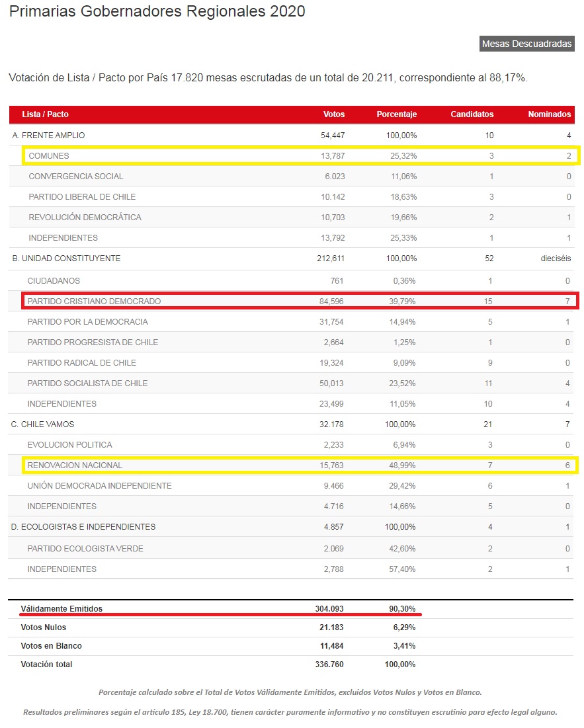Viewport: 584px width, 728px height.
Task: Click the Primarias Gobernadores Regionales 2020 heading
Action: [157, 12]
